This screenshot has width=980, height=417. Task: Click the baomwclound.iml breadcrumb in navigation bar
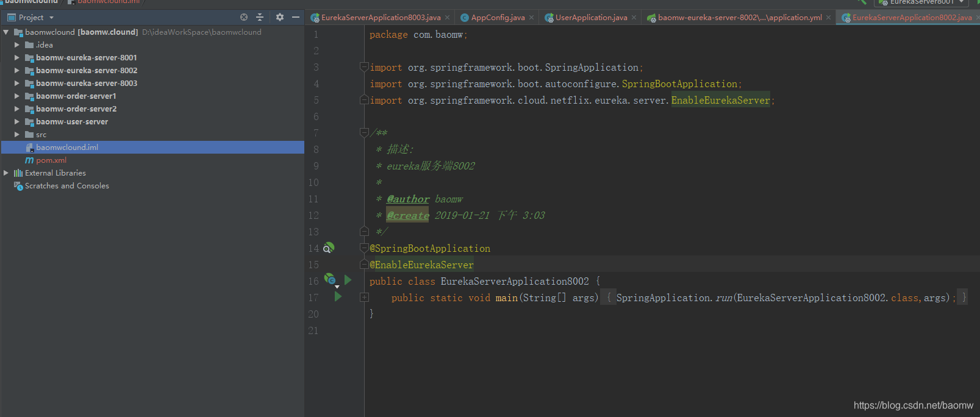[x=108, y=2]
